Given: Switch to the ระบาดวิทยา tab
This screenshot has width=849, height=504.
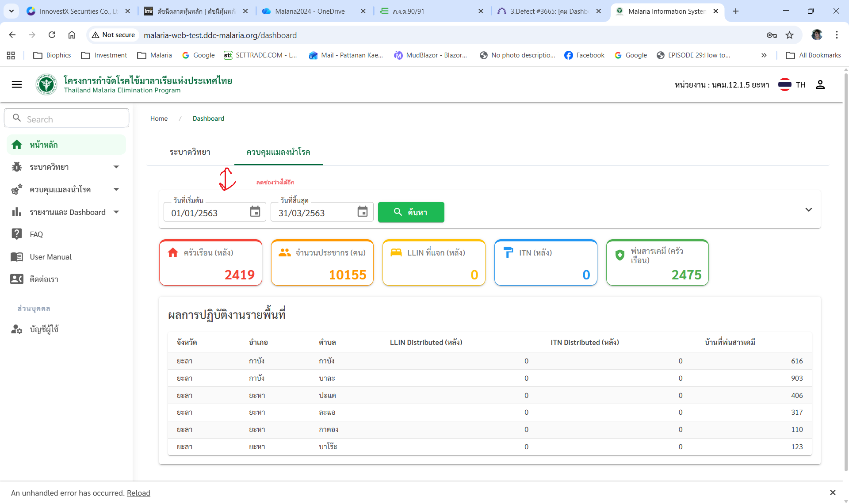Looking at the screenshot, I should coord(190,152).
